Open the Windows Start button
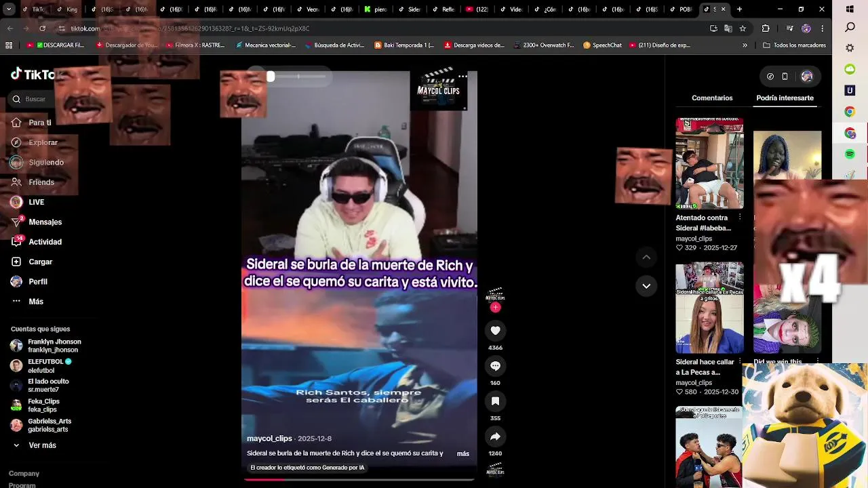The width and height of the screenshot is (868, 488). pos(850,9)
